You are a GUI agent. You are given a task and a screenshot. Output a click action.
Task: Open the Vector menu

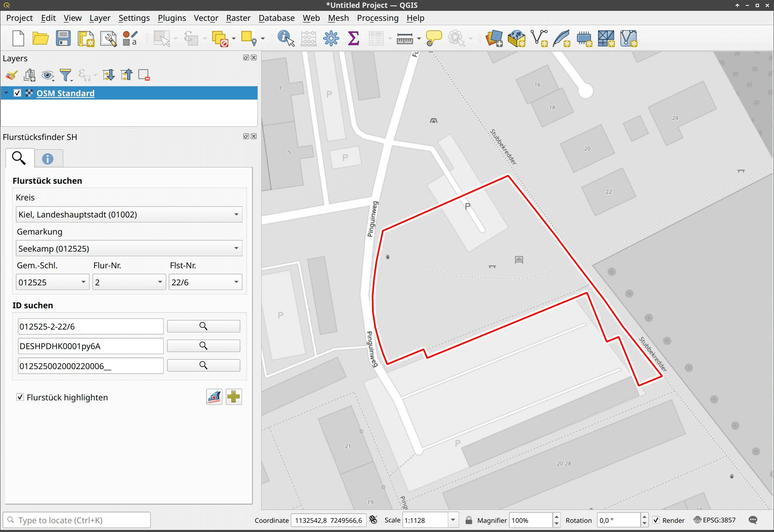point(206,18)
